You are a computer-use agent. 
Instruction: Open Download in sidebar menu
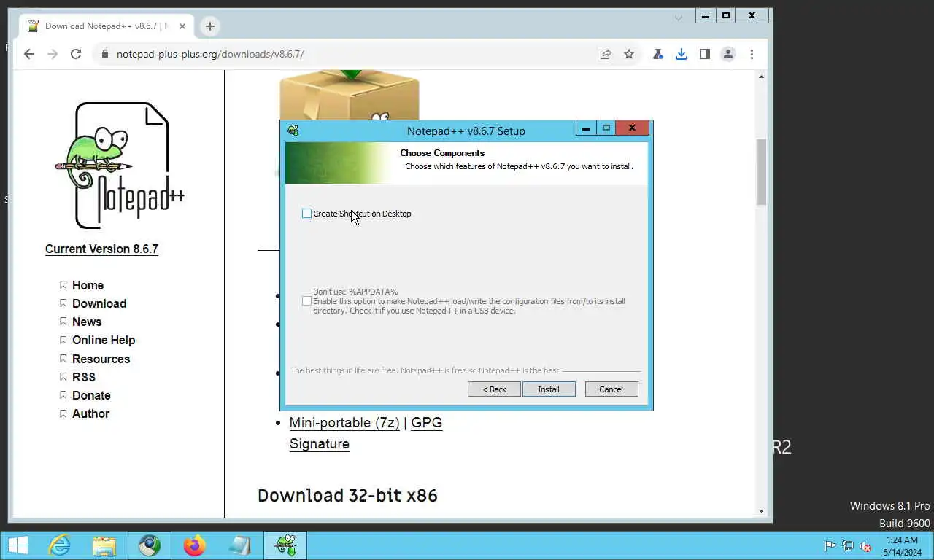coord(99,303)
